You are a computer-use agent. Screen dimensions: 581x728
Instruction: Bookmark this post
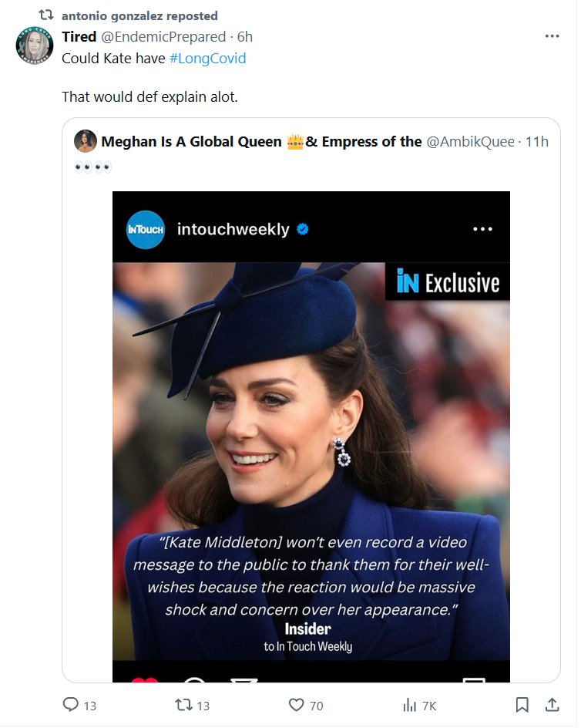tap(522, 705)
